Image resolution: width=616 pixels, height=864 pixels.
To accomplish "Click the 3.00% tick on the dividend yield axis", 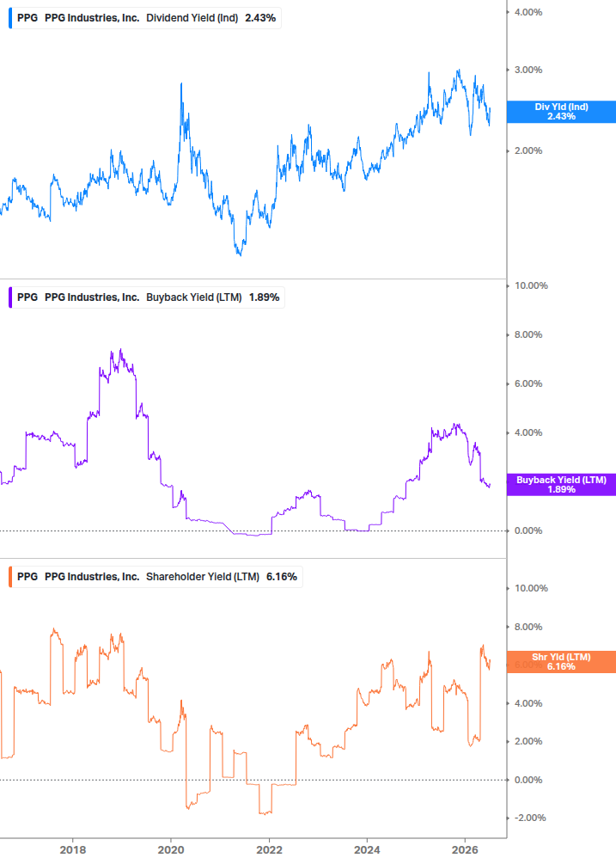I will (528, 70).
